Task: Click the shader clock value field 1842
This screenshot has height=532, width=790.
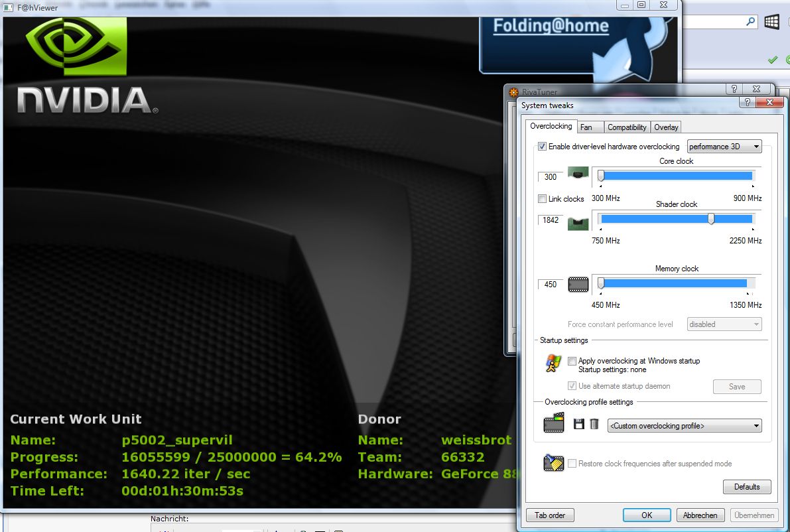Action: coord(550,220)
